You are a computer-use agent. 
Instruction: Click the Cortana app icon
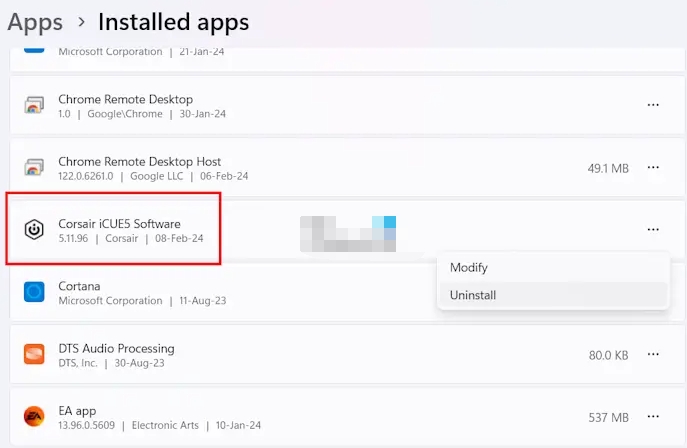click(x=34, y=292)
